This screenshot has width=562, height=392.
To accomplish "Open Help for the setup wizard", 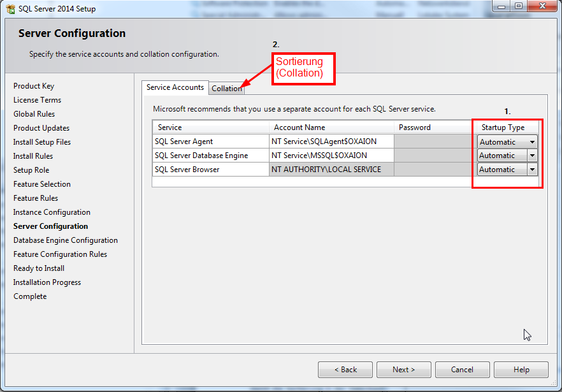I will pos(521,370).
